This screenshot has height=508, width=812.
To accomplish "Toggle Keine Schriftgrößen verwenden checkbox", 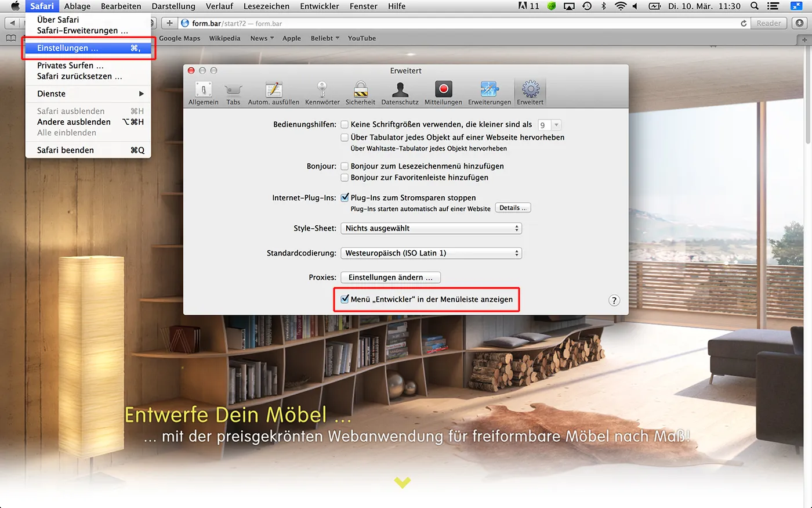I will point(345,124).
